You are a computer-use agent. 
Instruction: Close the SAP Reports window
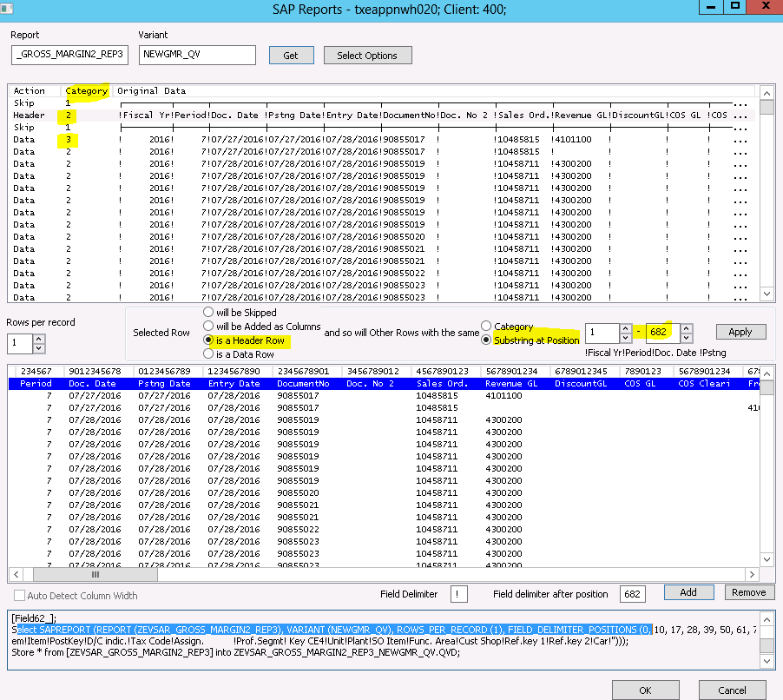(x=765, y=6)
